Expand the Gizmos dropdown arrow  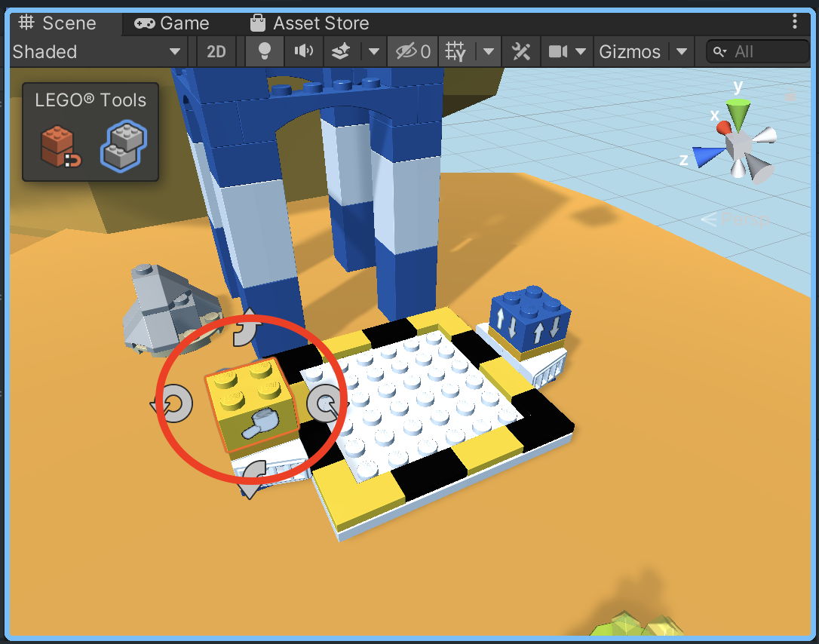tap(682, 52)
